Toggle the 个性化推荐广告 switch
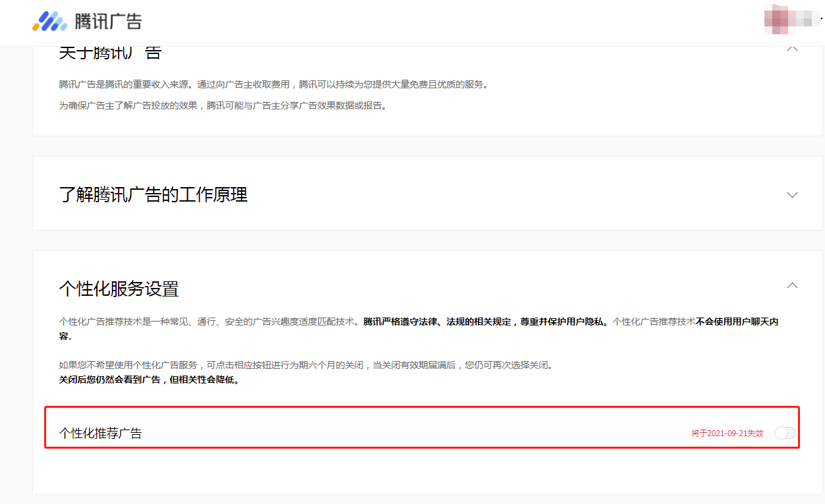825x504 pixels. point(785,433)
